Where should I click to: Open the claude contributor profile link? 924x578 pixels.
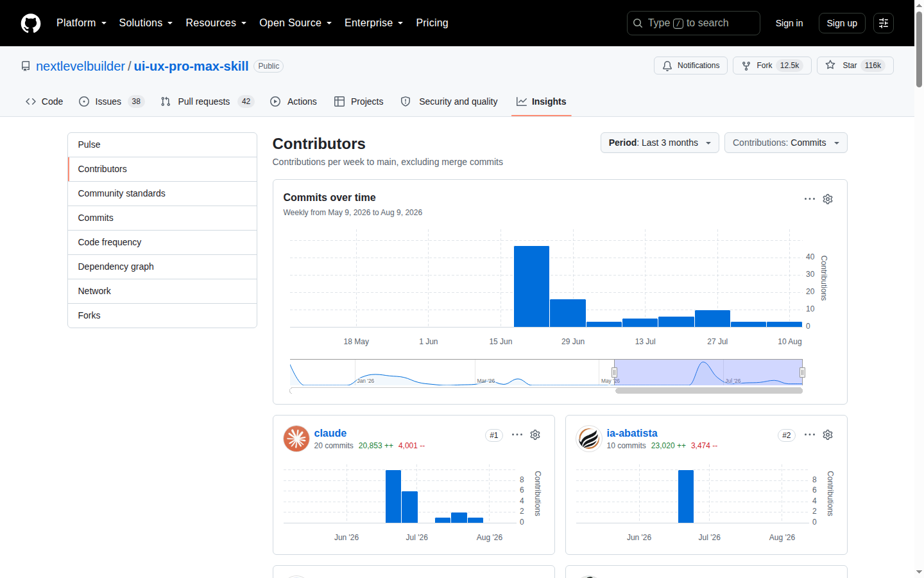[x=330, y=433]
